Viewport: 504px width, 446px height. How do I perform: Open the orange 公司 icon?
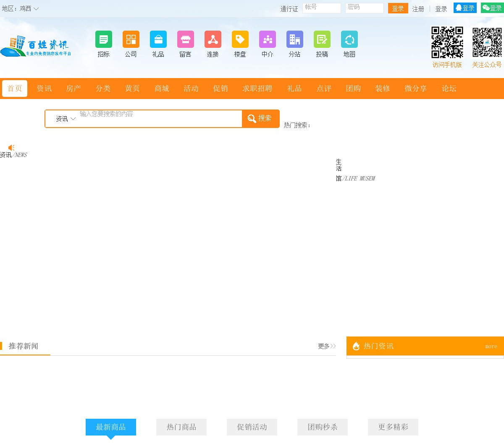tap(131, 39)
